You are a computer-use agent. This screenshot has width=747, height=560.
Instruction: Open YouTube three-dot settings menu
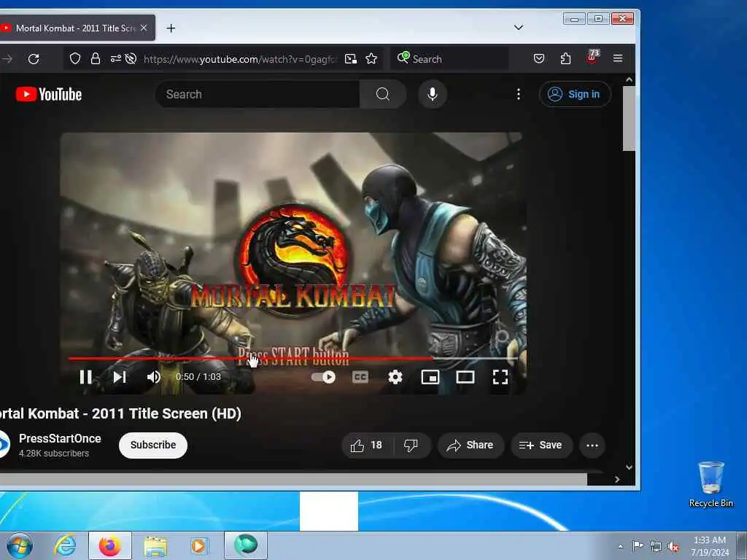519,94
